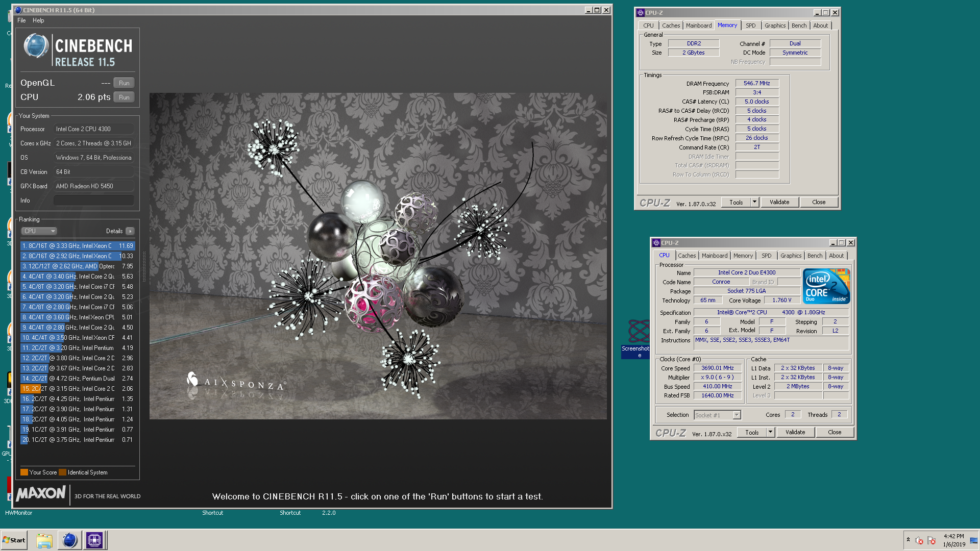This screenshot has height=551, width=980.
Task: Toggle ranking Details arrow button
Action: pos(130,231)
